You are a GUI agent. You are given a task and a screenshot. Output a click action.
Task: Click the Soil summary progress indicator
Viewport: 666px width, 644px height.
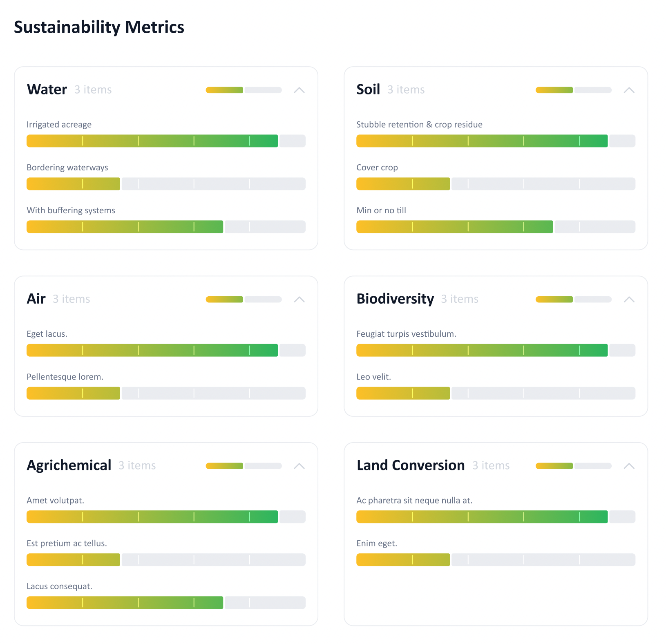coord(573,90)
